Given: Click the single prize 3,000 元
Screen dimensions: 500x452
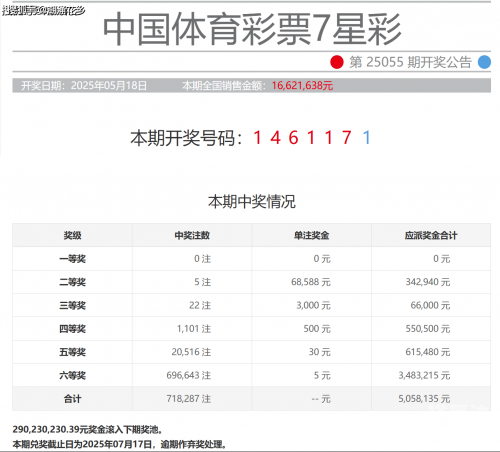Looking at the screenshot, I should pos(313,305).
